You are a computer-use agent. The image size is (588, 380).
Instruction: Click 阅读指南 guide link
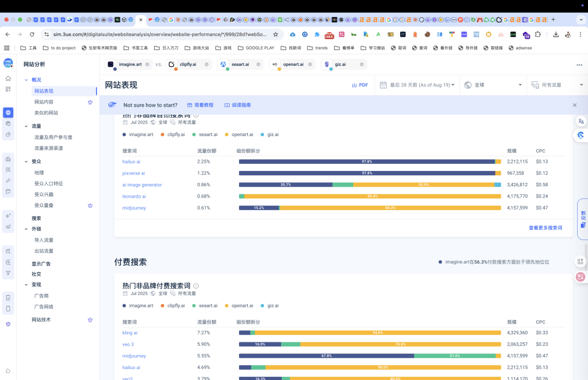click(x=237, y=105)
